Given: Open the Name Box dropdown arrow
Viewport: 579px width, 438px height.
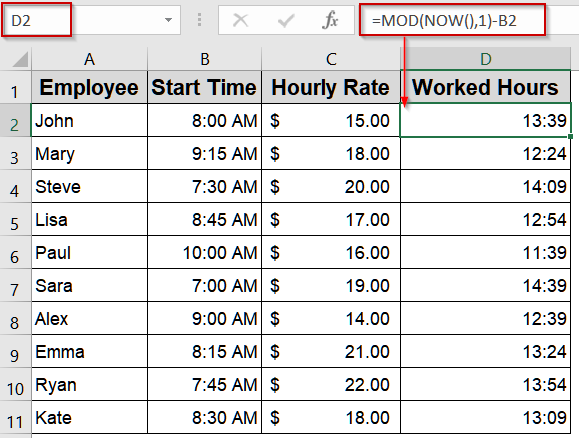Looking at the screenshot, I should (x=168, y=20).
